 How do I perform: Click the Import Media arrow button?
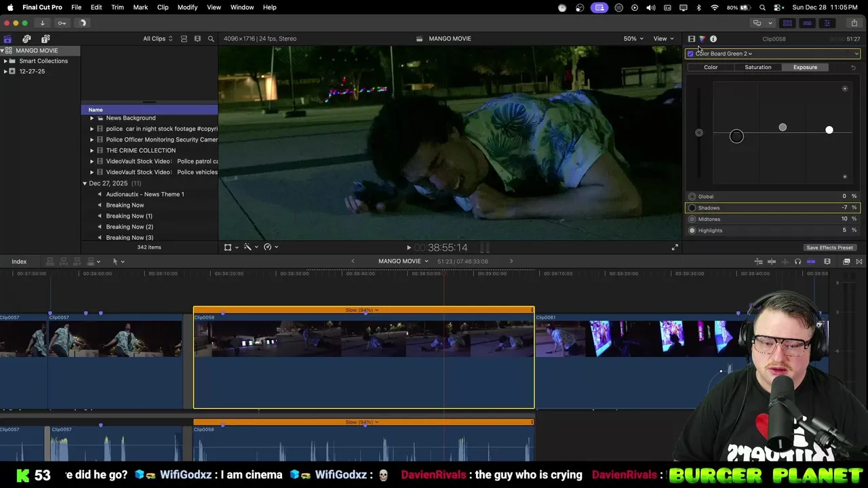pos(42,23)
